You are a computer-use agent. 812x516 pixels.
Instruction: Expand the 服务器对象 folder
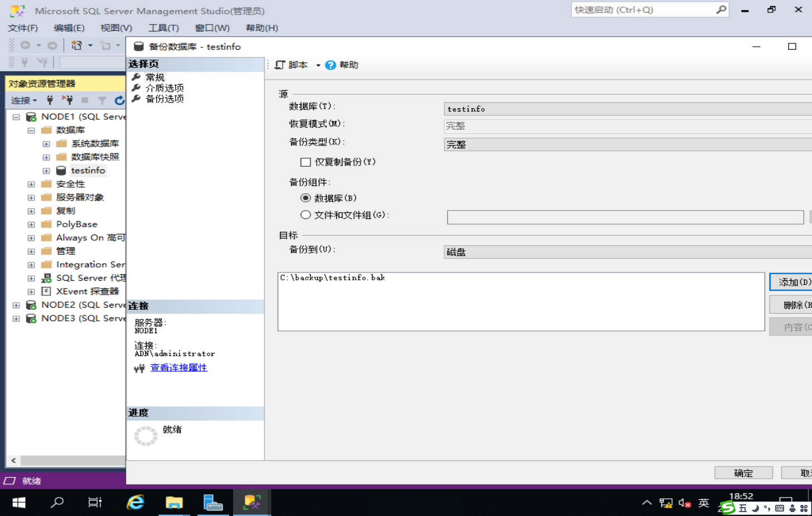click(x=31, y=198)
